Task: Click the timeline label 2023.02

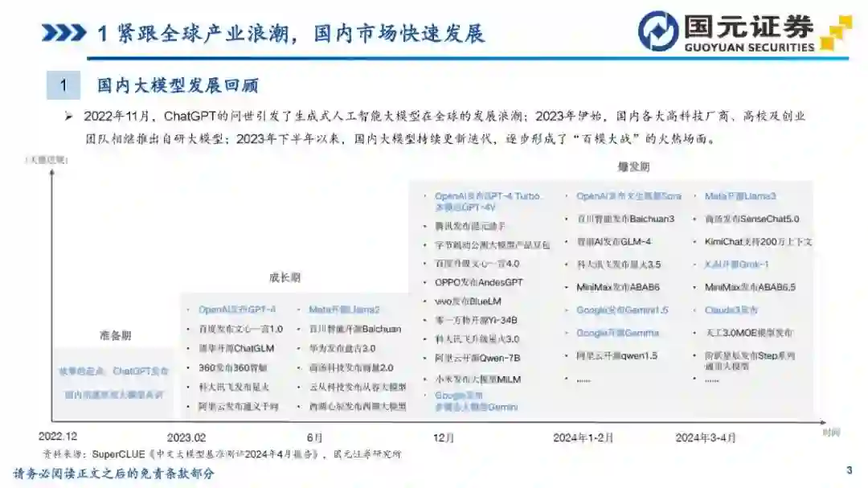Action: (x=186, y=437)
